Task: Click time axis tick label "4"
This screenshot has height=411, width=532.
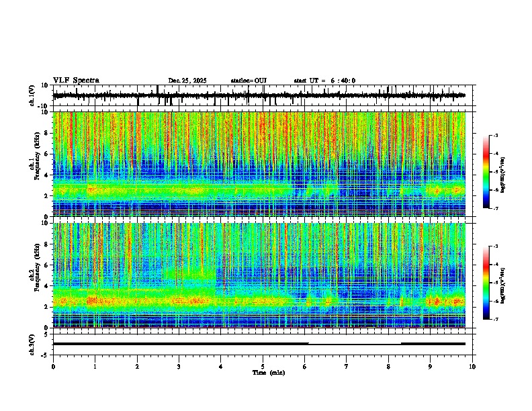Action: coord(221,367)
